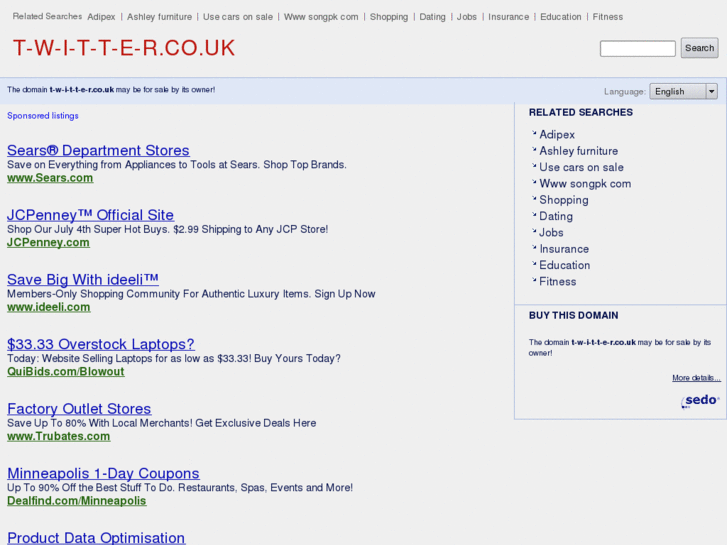
Task: Open Factory Outlet Stores ad title
Action: (79, 409)
